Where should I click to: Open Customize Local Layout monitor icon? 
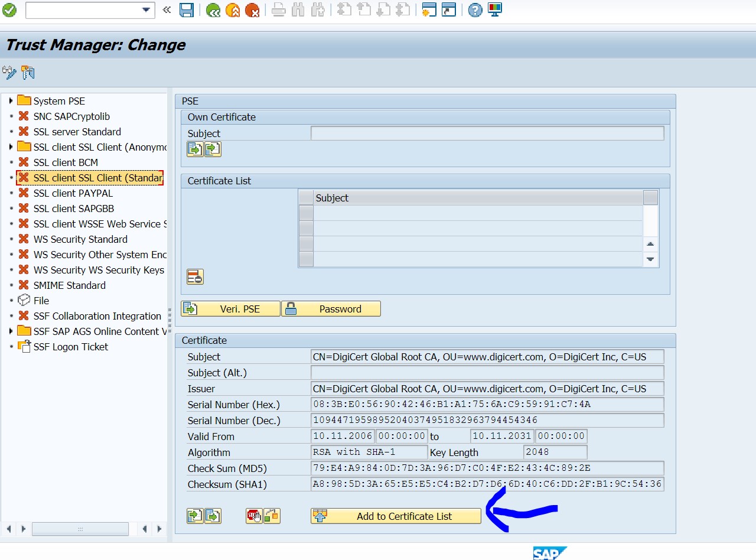pyautogui.click(x=494, y=10)
